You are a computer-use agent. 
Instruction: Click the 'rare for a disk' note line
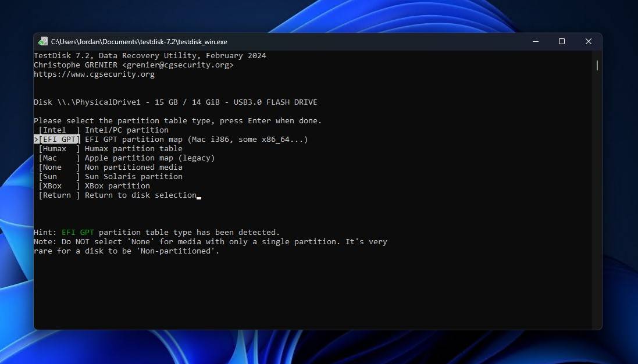pyautogui.click(x=127, y=251)
